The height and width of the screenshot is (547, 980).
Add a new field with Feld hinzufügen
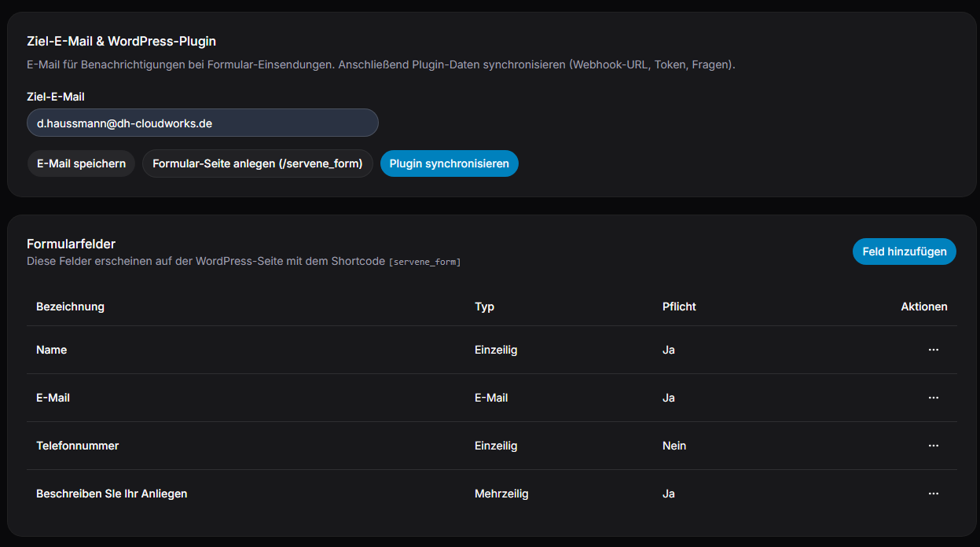coord(904,251)
